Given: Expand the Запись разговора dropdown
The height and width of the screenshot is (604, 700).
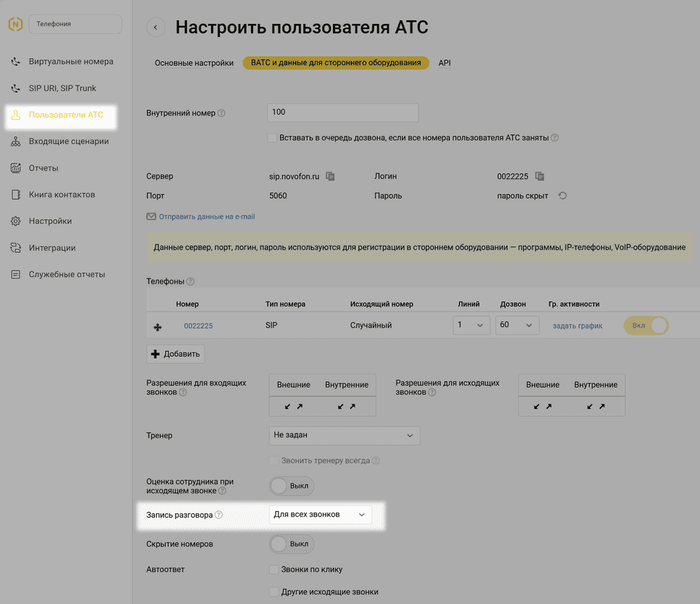Looking at the screenshot, I should click(320, 515).
